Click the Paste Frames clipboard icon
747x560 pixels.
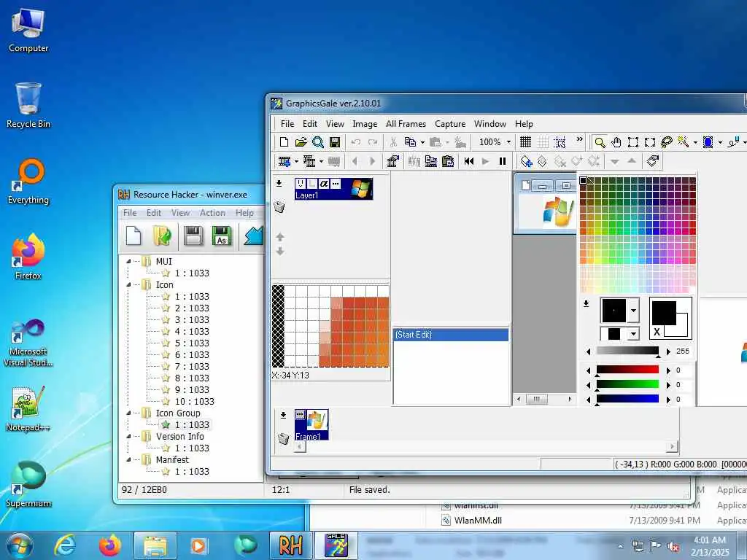448,161
